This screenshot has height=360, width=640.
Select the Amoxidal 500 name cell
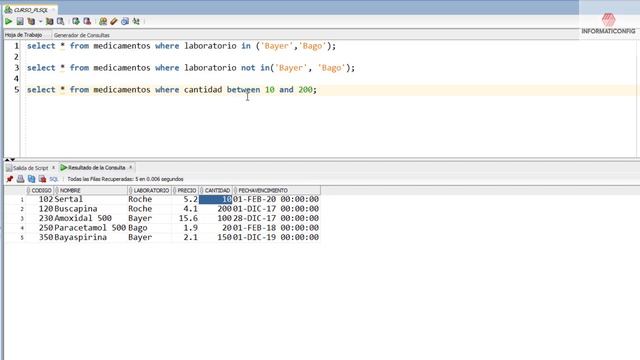click(x=91, y=218)
